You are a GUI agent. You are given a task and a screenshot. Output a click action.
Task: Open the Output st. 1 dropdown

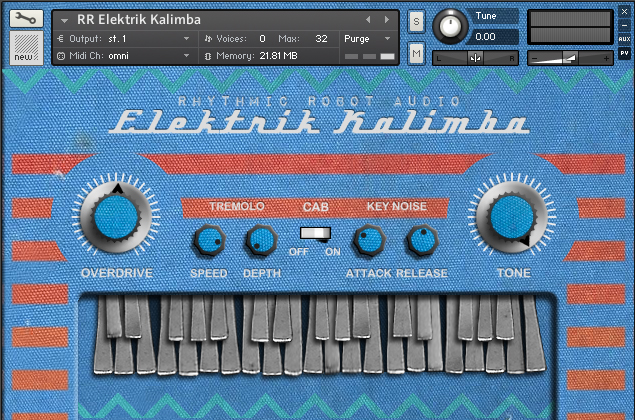(126, 39)
